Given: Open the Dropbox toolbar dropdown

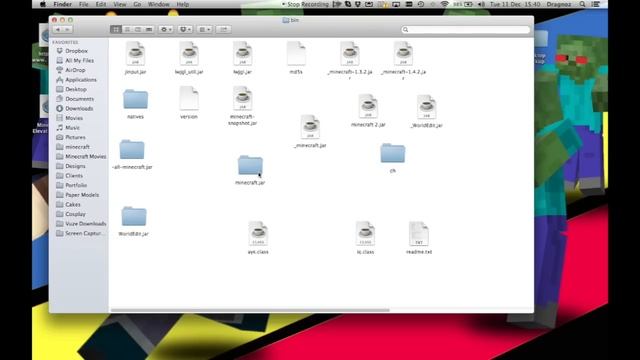Looking at the screenshot, I should (185, 29).
